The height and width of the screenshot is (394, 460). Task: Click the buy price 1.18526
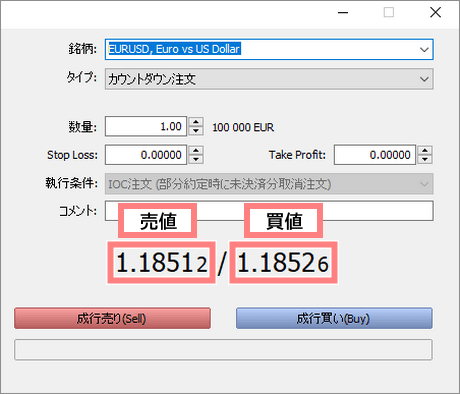(x=283, y=263)
